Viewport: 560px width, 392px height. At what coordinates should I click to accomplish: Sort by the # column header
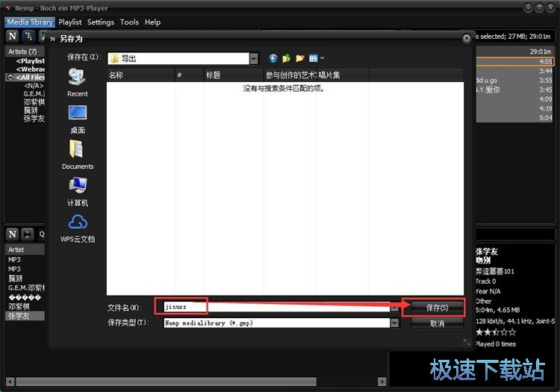click(189, 75)
